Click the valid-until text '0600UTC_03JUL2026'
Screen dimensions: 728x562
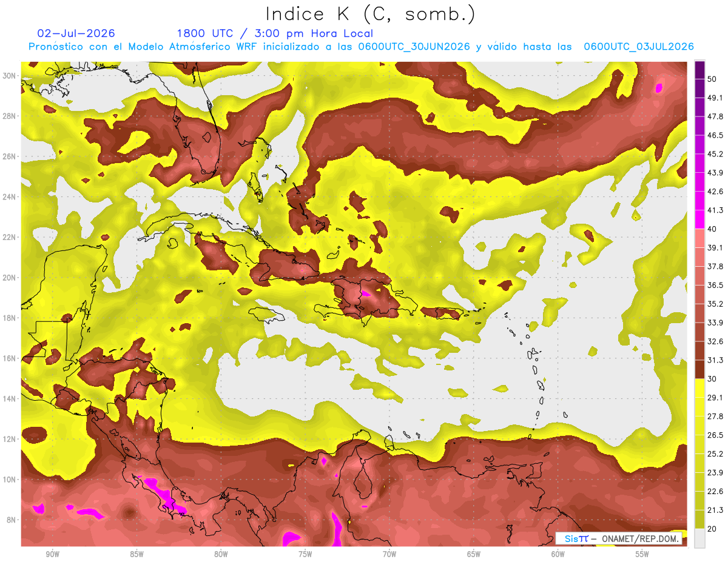coord(638,47)
